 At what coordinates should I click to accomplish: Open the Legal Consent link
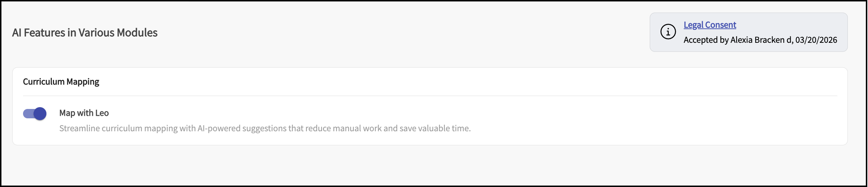pyautogui.click(x=710, y=25)
